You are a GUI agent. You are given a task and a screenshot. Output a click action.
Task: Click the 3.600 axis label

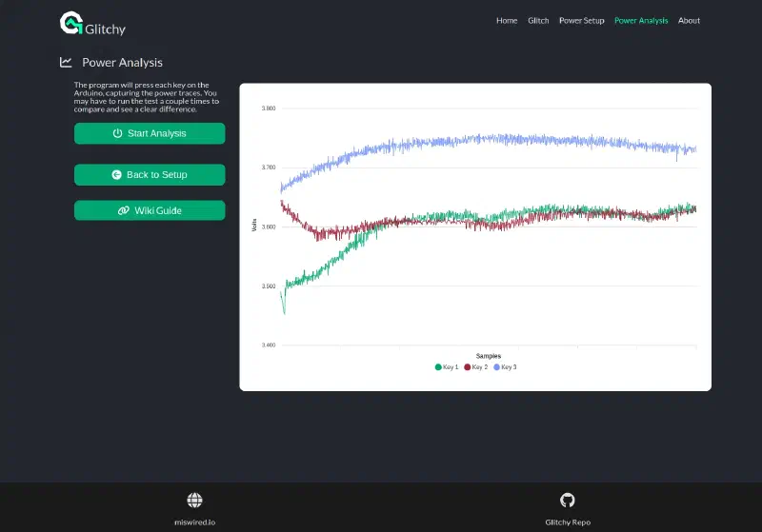click(x=269, y=227)
